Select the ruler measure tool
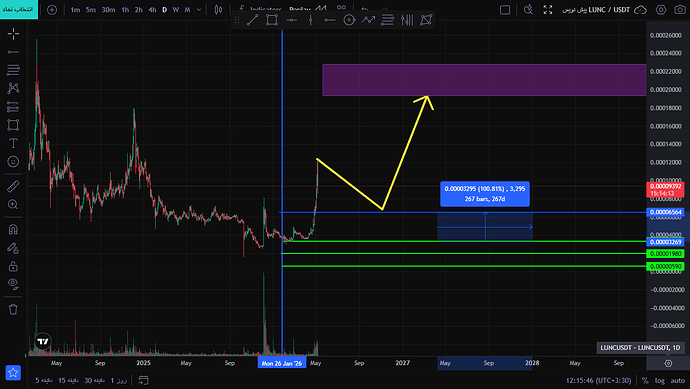Screen dimensions: 690x389 tap(13, 186)
